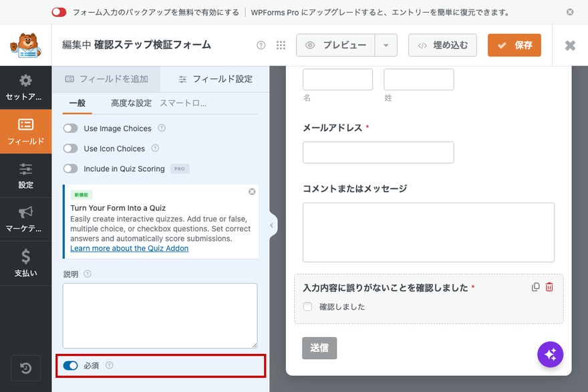The image size is (588, 392).
Task: Click the プレビュー preview button
Action: 335,45
